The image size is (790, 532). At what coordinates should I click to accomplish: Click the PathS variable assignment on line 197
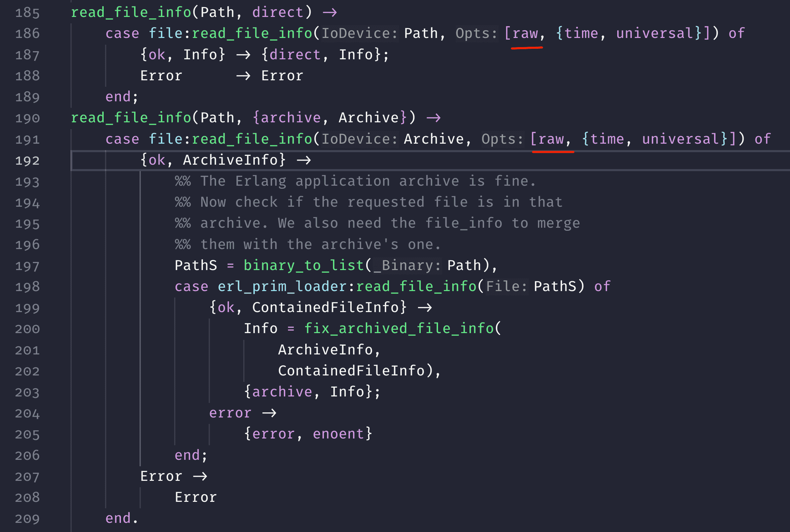(196, 265)
